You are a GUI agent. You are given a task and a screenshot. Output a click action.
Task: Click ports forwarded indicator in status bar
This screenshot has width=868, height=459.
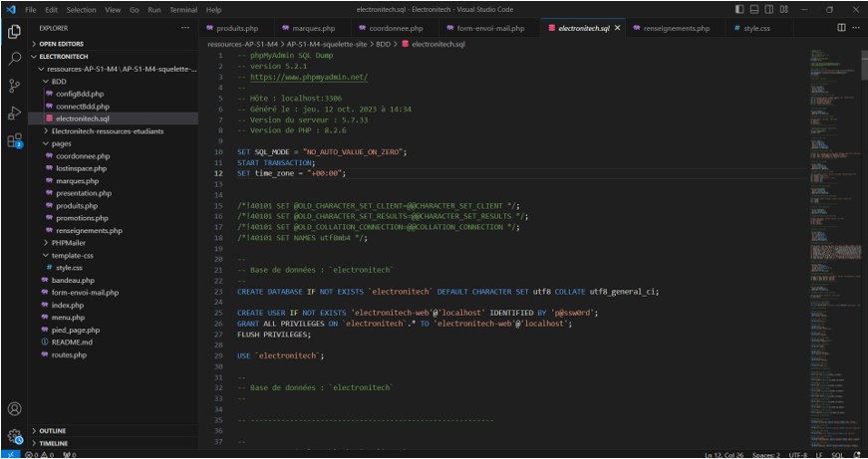[69, 455]
